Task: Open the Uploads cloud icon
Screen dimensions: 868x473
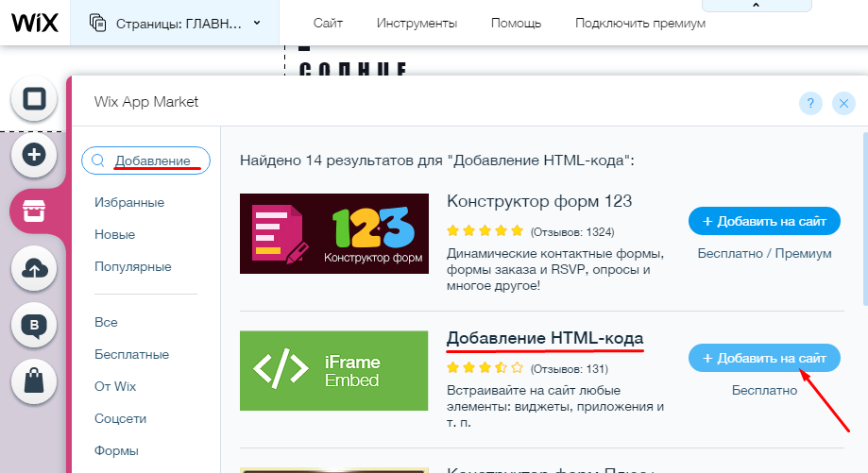Action: [34, 268]
